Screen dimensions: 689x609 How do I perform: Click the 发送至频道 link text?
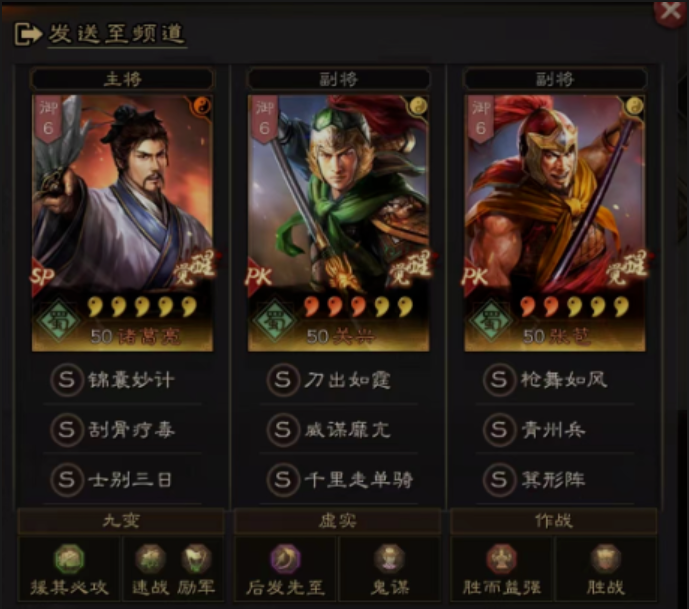[116, 33]
